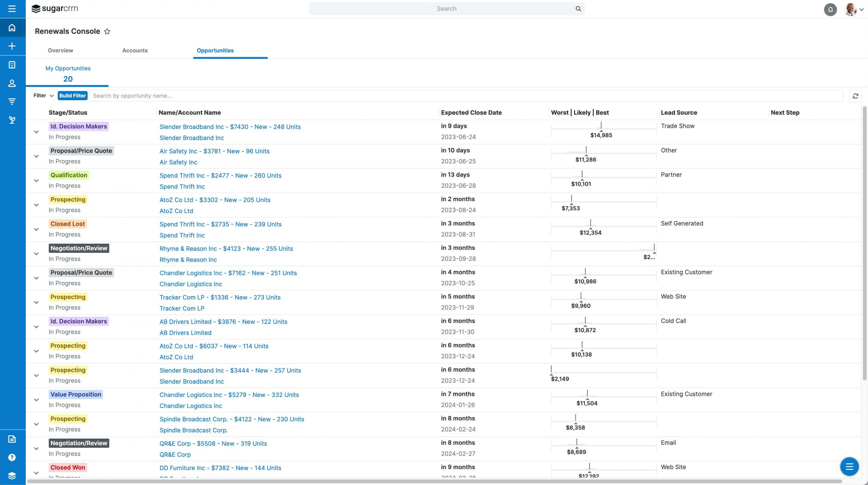Switch to the Accounts tab
The height and width of the screenshot is (485, 868).
pyautogui.click(x=135, y=50)
